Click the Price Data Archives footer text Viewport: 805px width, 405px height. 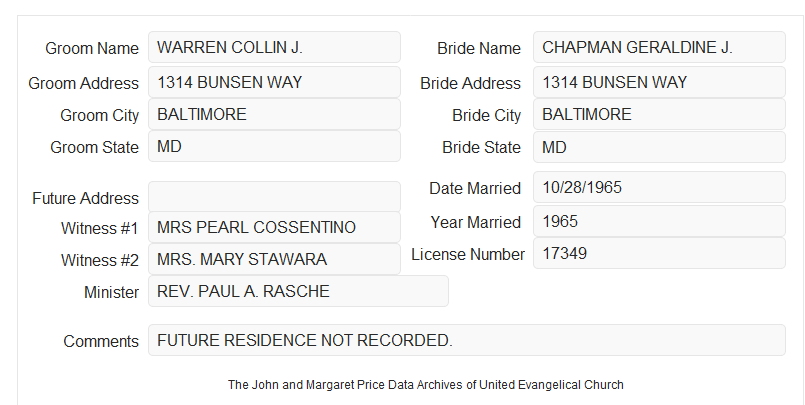point(426,385)
